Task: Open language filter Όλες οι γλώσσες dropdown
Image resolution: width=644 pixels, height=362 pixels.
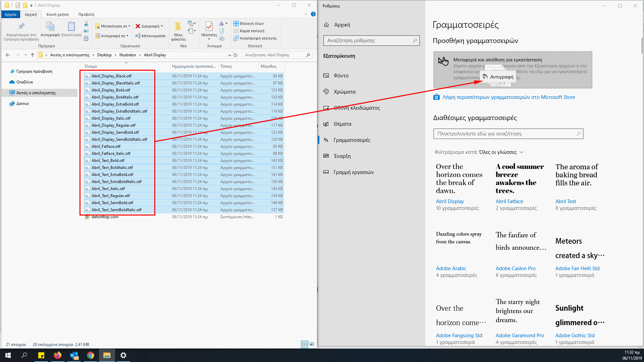Action: pyautogui.click(x=501, y=152)
